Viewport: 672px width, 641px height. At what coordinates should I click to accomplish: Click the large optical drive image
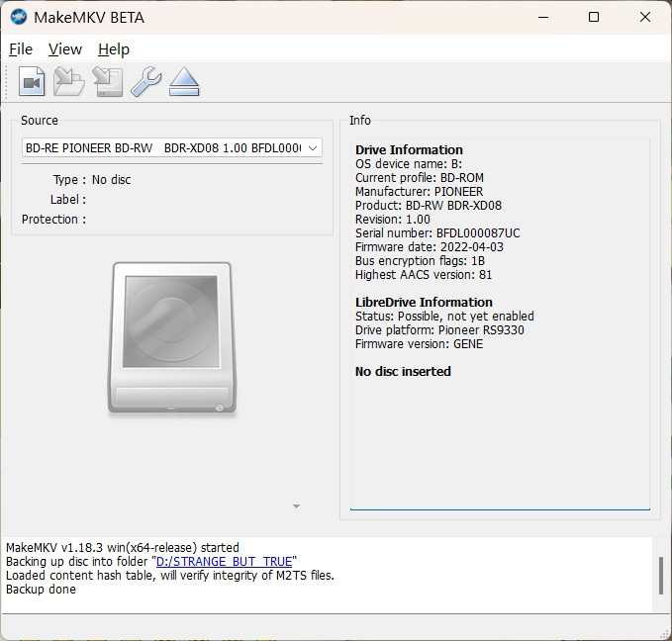[172, 338]
